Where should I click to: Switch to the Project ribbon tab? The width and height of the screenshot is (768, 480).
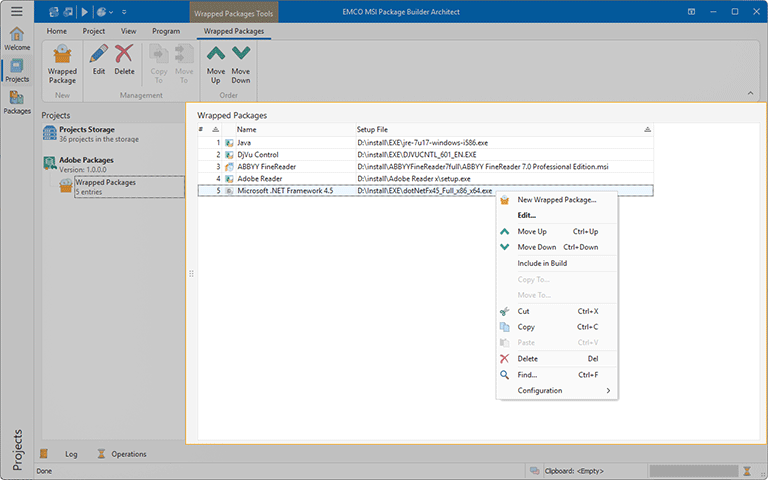93,31
